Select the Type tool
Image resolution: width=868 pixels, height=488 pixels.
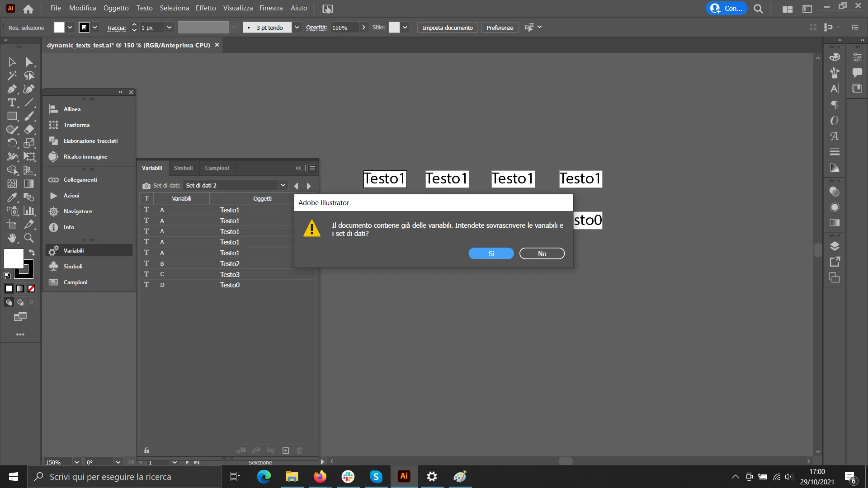click(x=12, y=103)
